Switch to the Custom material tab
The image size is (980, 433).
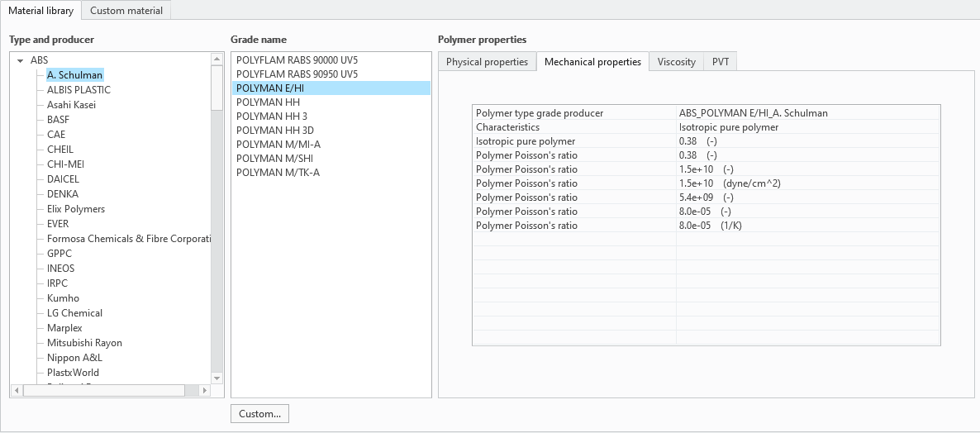(x=126, y=10)
